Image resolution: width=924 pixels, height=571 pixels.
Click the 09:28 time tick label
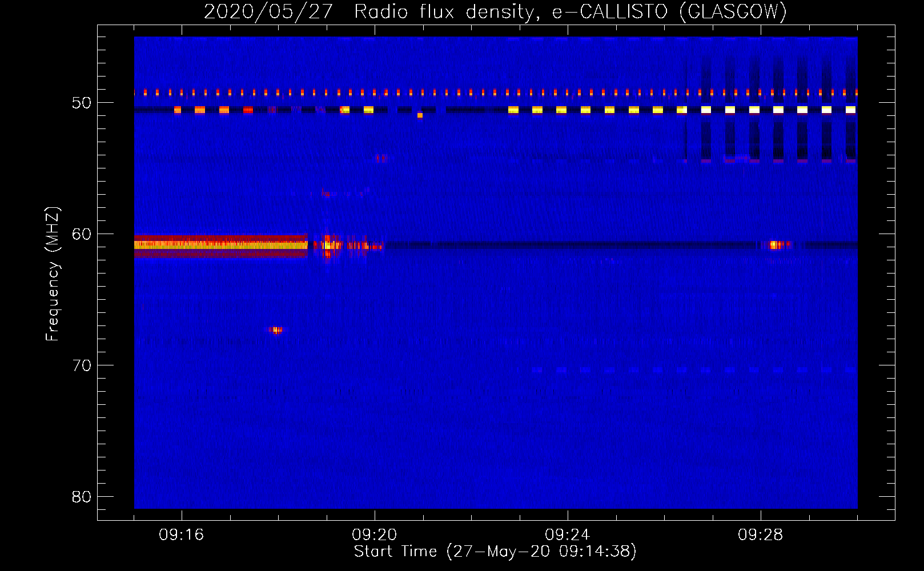pos(761,535)
